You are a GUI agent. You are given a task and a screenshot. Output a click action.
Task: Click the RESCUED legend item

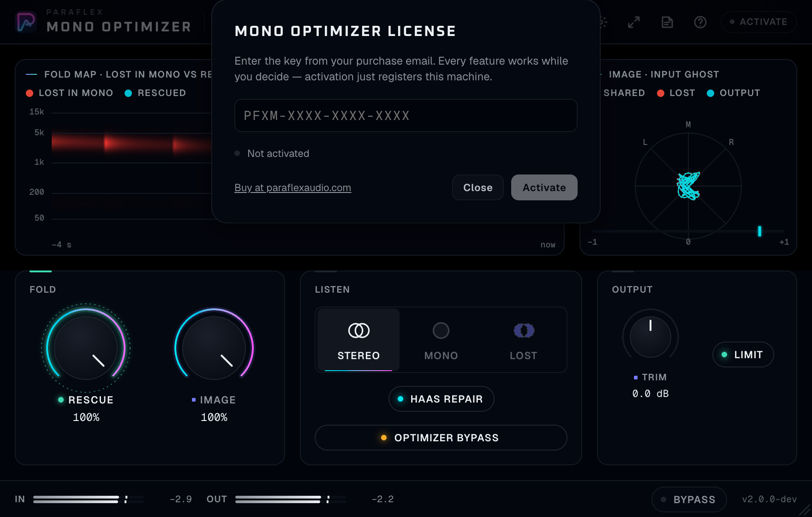pos(155,93)
